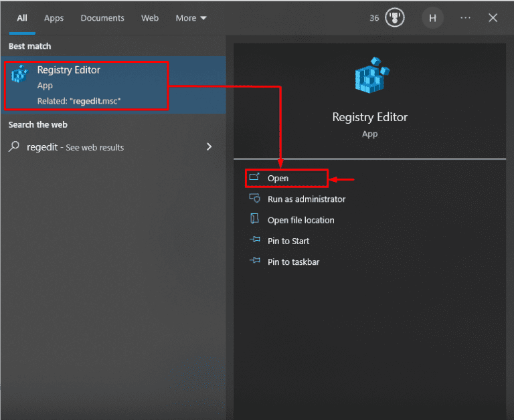Click large Registry Editor icon in preview
Image resolution: width=514 pixels, height=420 pixels.
(x=372, y=76)
